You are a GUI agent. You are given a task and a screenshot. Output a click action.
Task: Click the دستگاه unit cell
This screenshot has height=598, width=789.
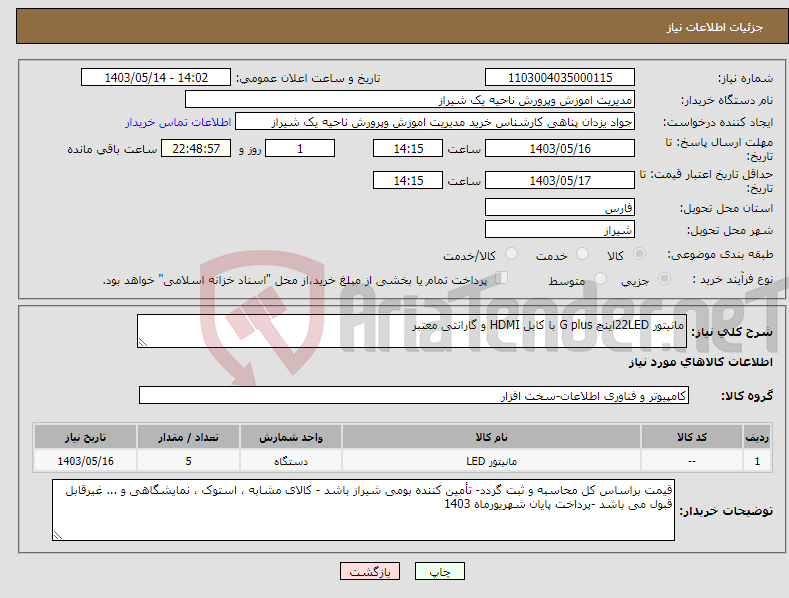[x=290, y=461]
